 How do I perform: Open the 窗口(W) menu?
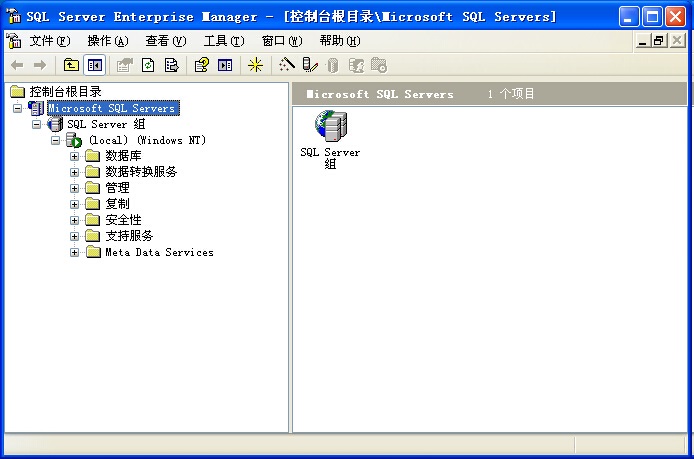coord(282,41)
